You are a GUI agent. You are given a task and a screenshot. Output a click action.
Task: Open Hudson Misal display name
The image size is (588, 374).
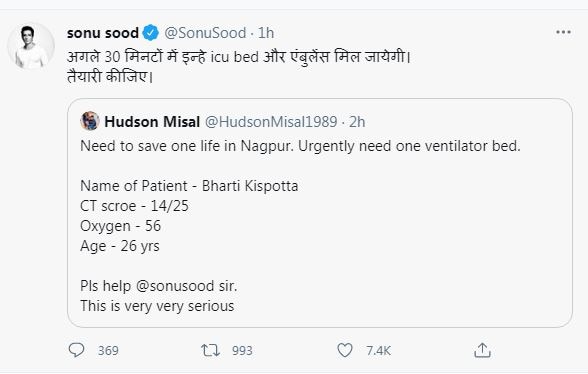tap(152, 122)
